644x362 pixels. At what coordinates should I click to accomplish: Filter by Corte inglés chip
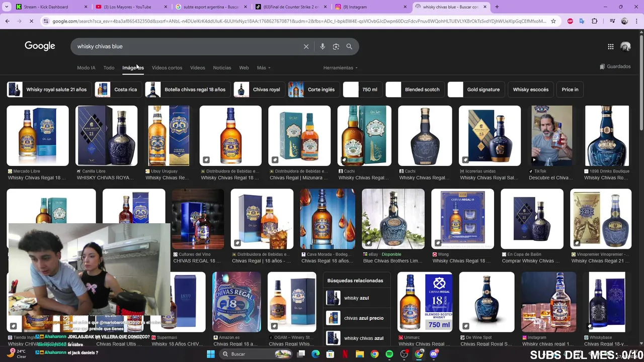(x=313, y=89)
